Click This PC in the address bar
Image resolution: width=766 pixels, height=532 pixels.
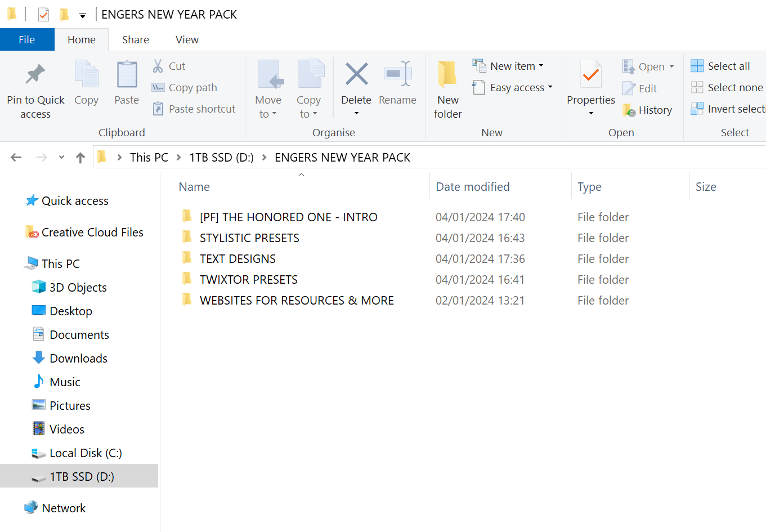point(149,158)
